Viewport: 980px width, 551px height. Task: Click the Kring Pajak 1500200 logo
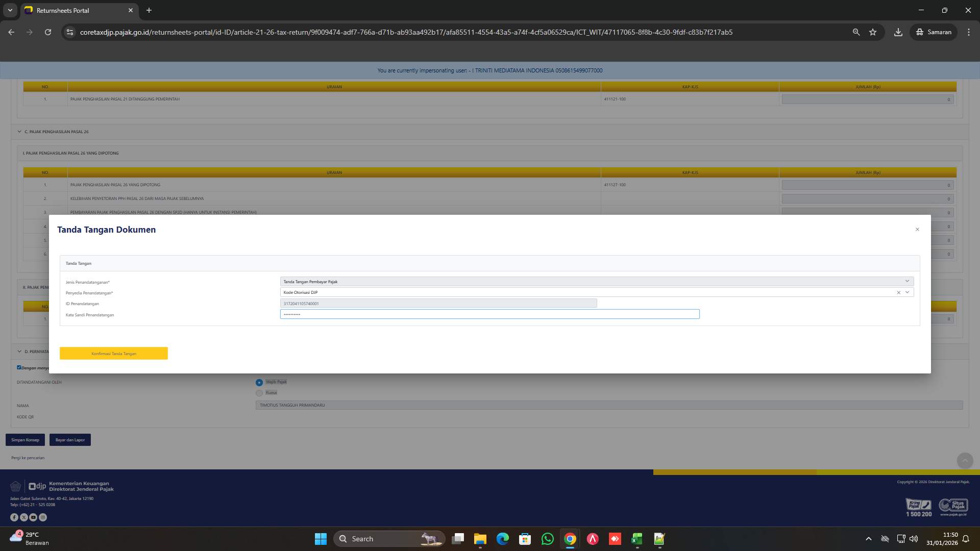(918, 506)
